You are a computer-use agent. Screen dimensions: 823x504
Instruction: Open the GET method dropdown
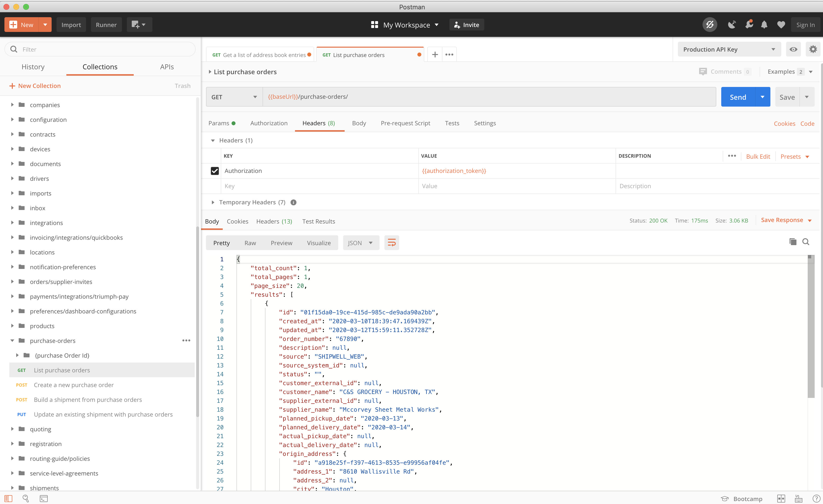pyautogui.click(x=234, y=97)
